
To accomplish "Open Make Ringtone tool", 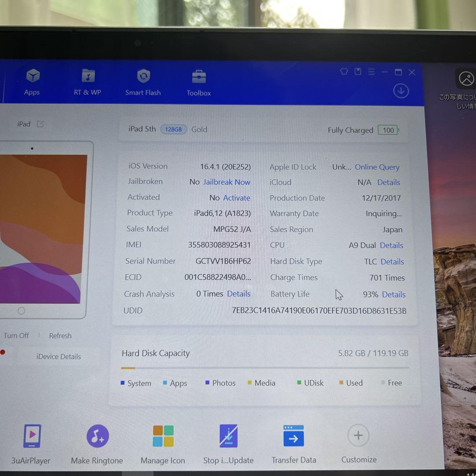I will tap(97, 444).
